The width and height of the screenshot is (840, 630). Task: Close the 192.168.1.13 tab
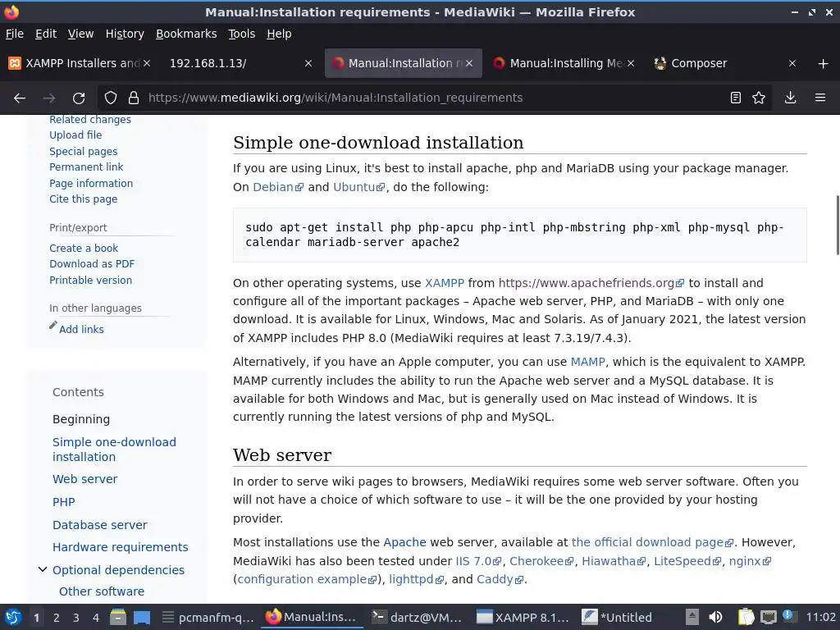click(308, 63)
